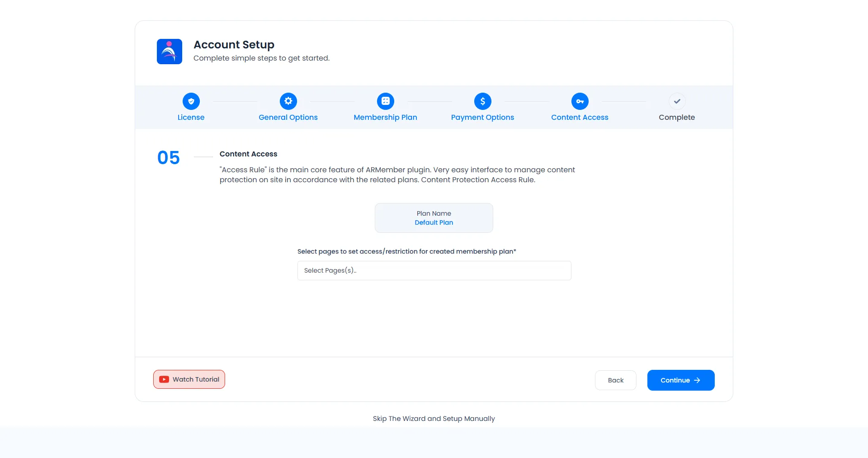
Task: Select the Complete checkmark icon
Action: tap(677, 101)
